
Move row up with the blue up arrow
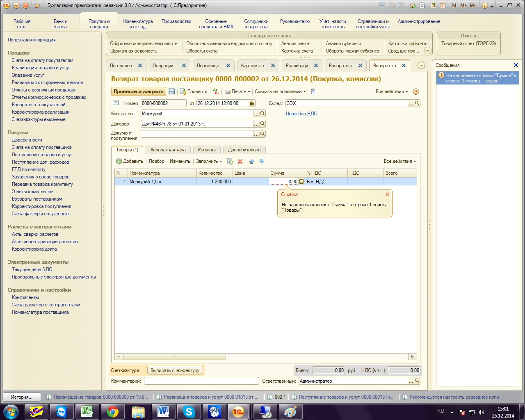click(x=252, y=162)
